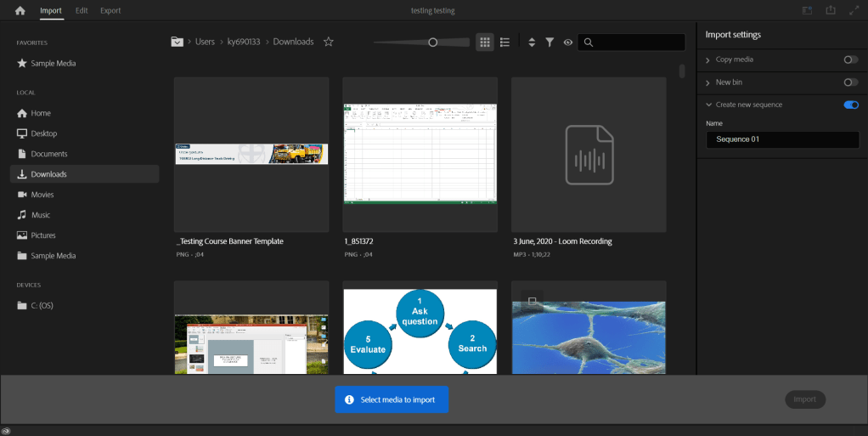Open the file type filter
This screenshot has height=436, width=868.
550,42
